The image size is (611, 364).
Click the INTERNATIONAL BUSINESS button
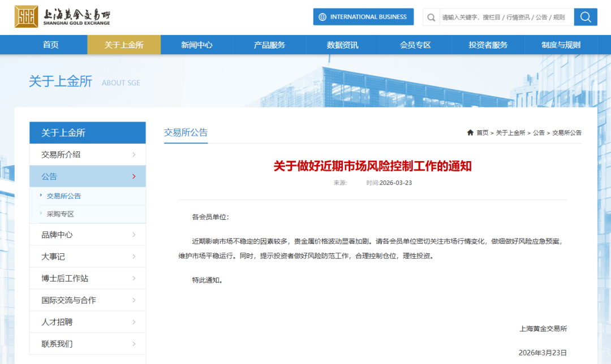pos(363,16)
